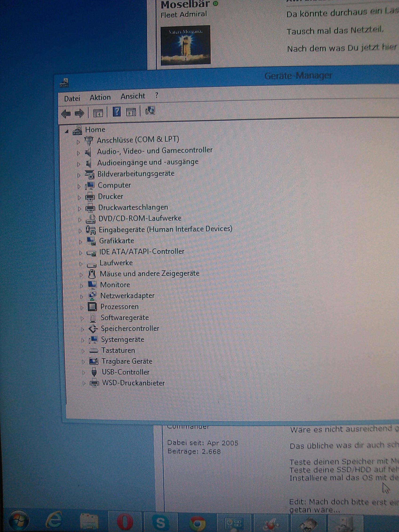
Task: Open File Explorer from the taskbar
Action: click(89, 521)
